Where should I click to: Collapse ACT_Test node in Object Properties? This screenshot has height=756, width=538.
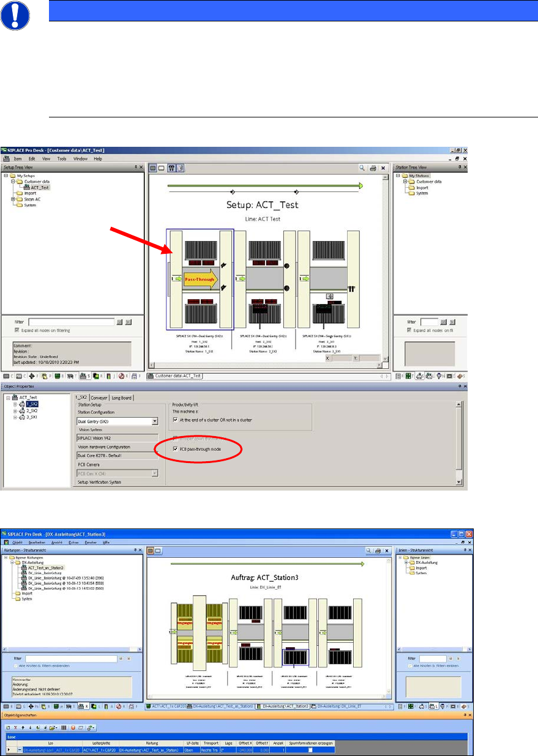point(7,398)
